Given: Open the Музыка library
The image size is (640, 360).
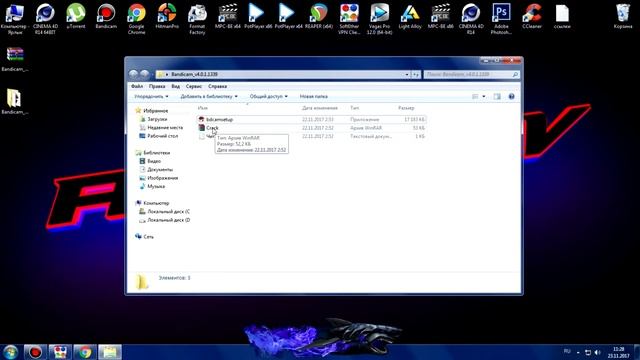Looking at the screenshot, I should click(156, 186).
